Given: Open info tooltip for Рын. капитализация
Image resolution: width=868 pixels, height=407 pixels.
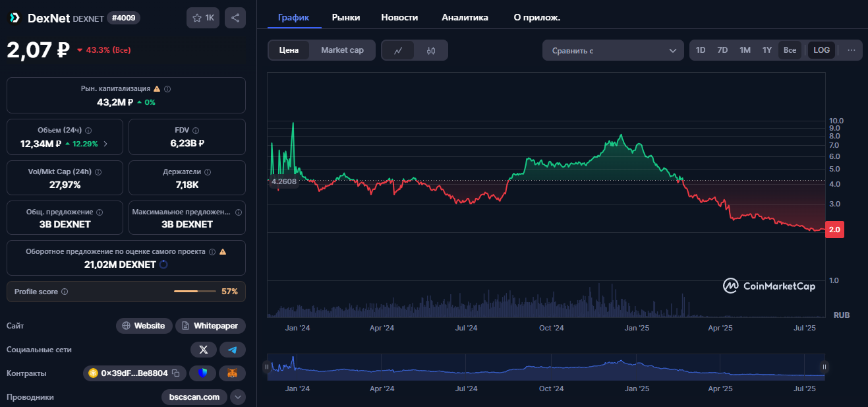Looking at the screenshot, I should (x=167, y=88).
